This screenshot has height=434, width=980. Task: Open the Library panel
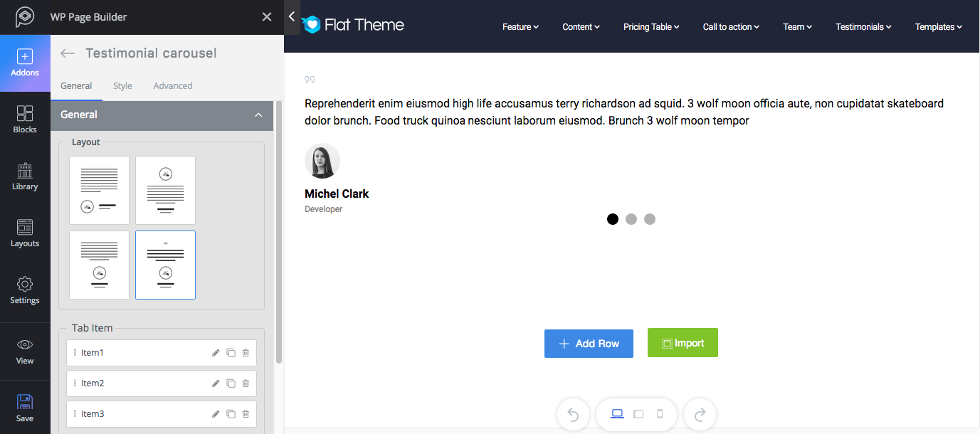(25, 176)
